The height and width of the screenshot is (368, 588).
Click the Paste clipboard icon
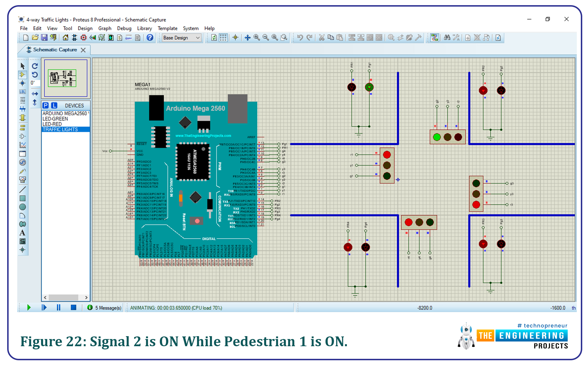coord(340,38)
